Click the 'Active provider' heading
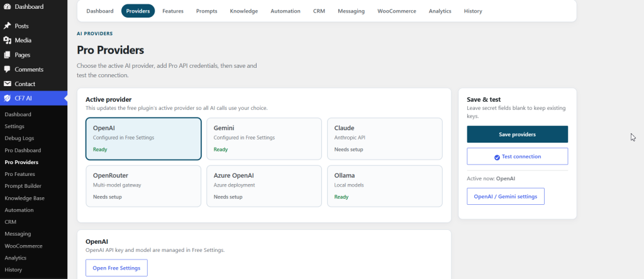 click(108, 99)
